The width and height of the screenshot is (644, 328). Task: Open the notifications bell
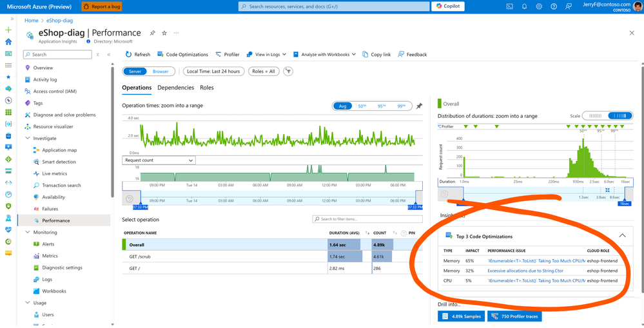524,6
